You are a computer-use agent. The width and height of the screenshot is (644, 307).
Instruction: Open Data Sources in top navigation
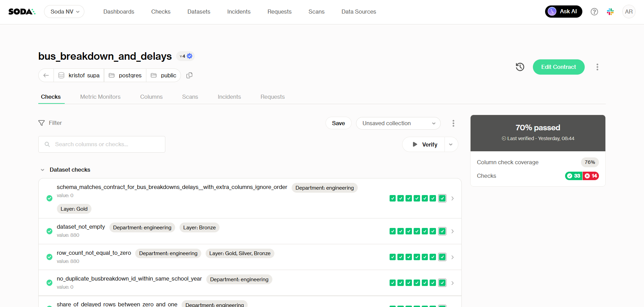pyautogui.click(x=358, y=12)
